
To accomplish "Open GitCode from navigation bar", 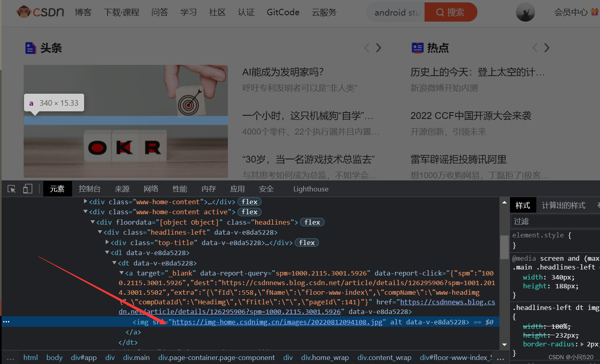I will click(283, 12).
